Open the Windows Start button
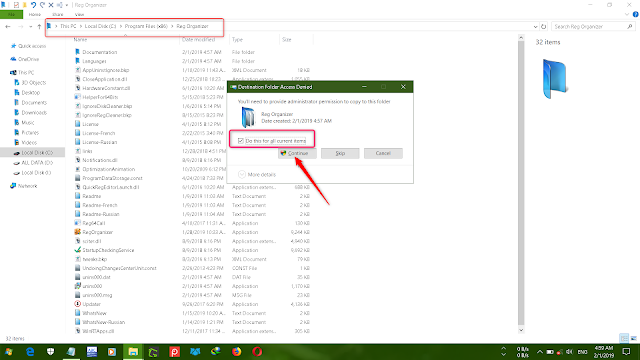Screen dimensions: 640x360 tap(9, 352)
